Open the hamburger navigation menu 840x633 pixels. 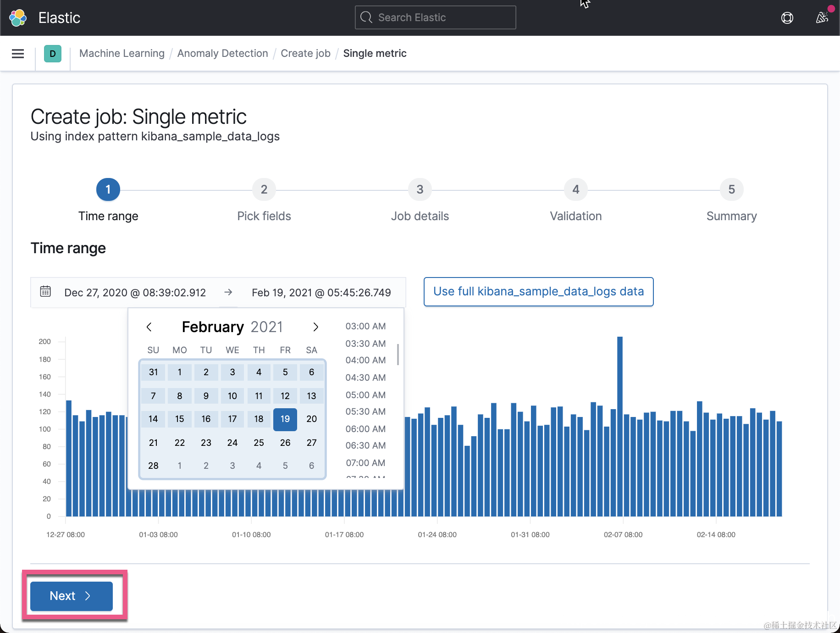pyautogui.click(x=18, y=54)
